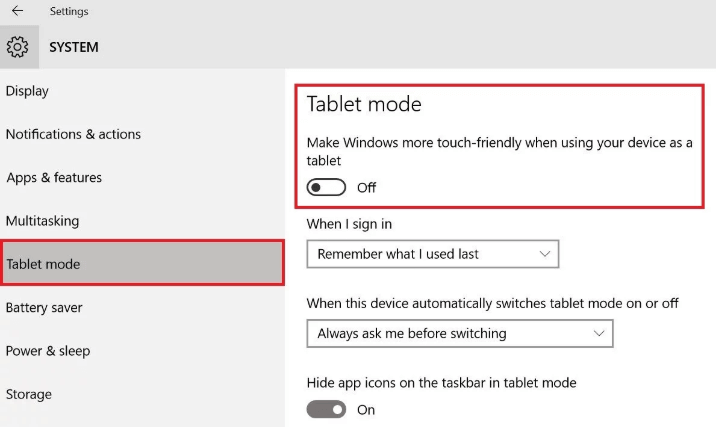Select Tablet mode in sidebar

[x=142, y=264]
